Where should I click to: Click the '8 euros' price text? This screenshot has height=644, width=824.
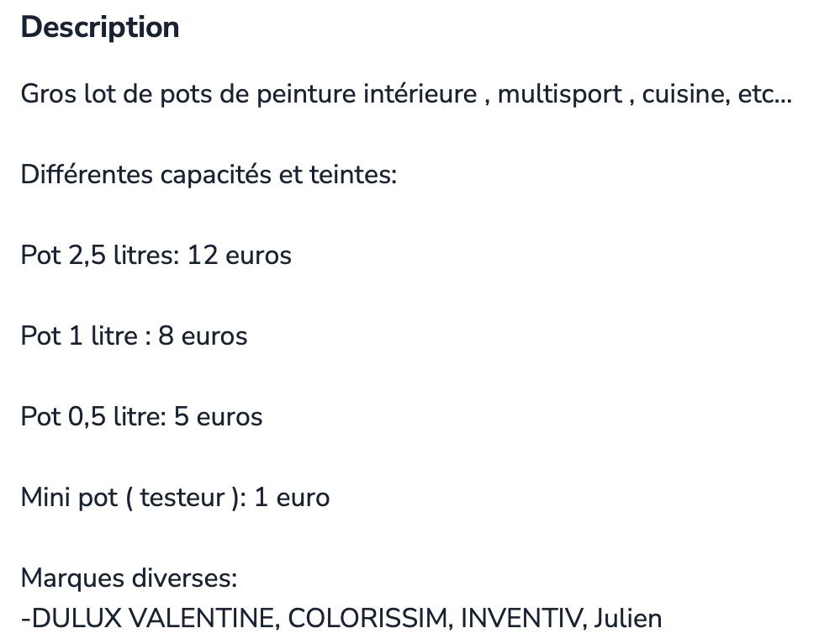pyautogui.click(x=203, y=335)
